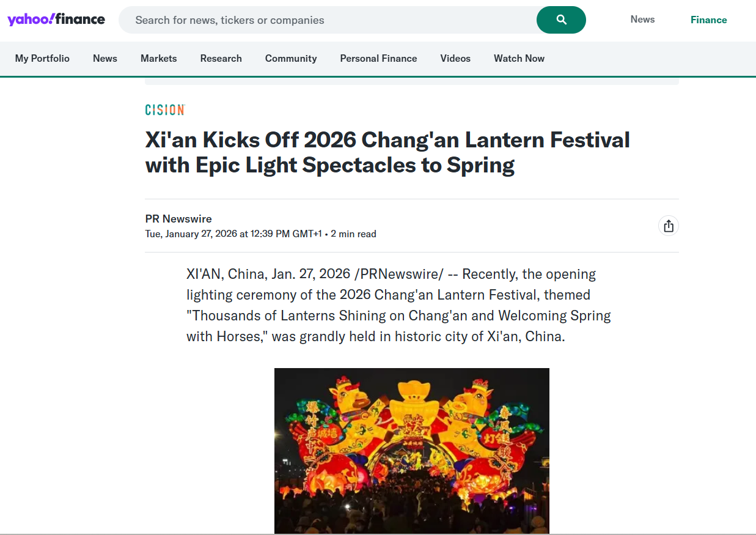The image size is (756, 535).
Task: Open the My Portfolio menu
Action: pyautogui.click(x=42, y=59)
